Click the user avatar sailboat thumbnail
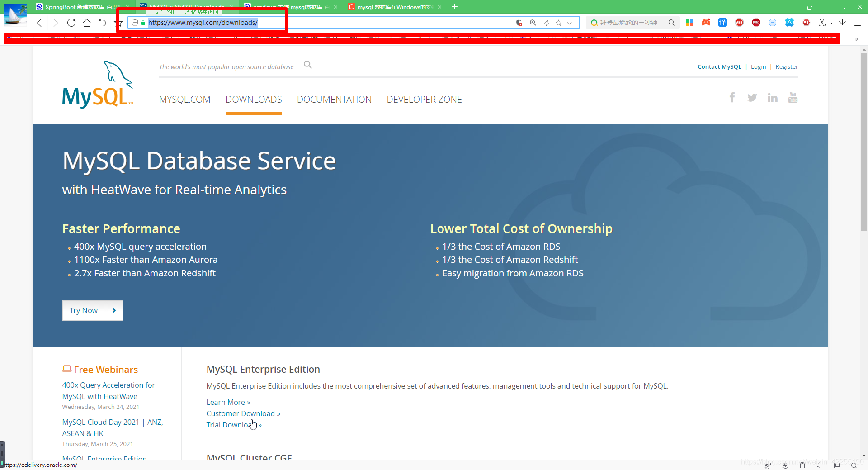Viewport: 868px width, 470px height. 15,14
